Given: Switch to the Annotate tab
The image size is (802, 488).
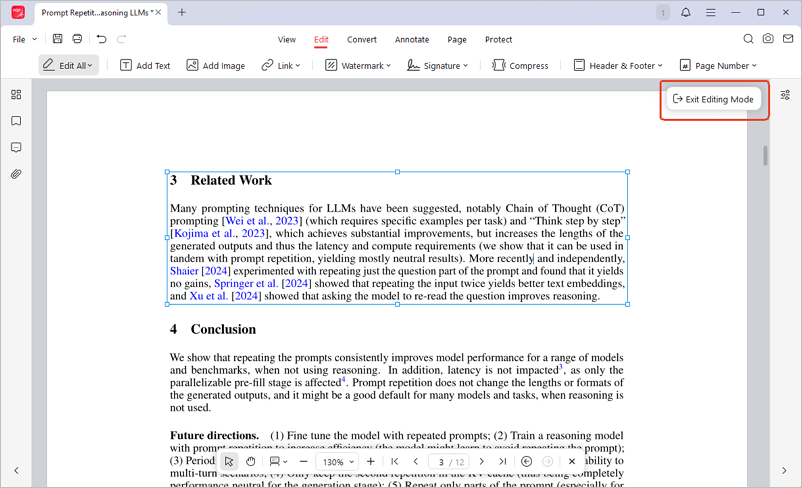Looking at the screenshot, I should point(412,39).
